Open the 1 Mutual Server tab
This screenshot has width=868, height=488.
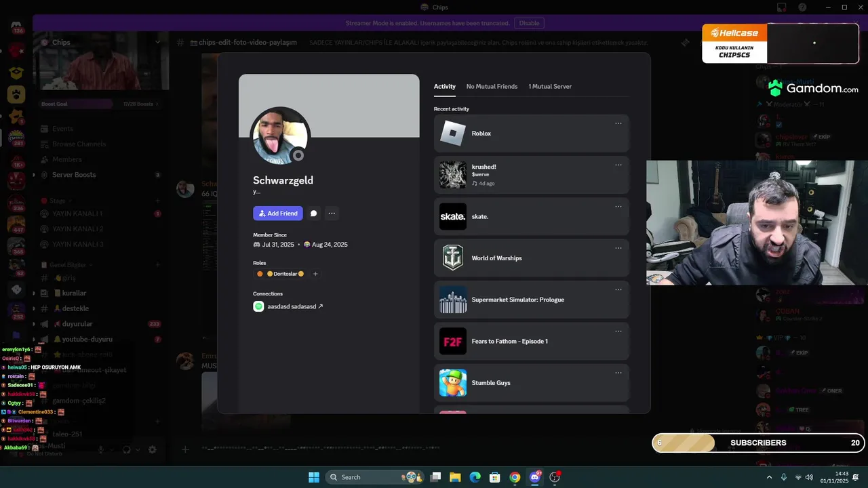click(550, 87)
